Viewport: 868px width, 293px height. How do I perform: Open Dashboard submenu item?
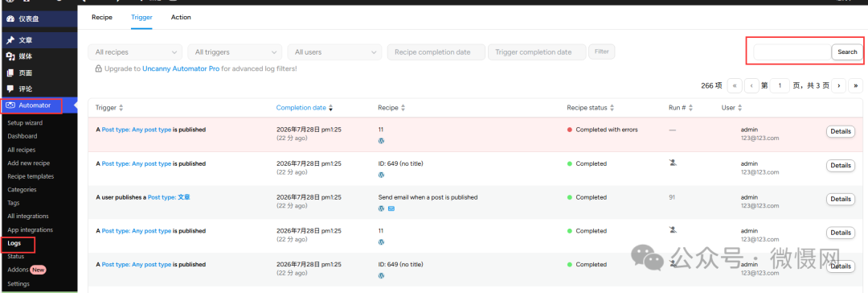click(x=23, y=136)
